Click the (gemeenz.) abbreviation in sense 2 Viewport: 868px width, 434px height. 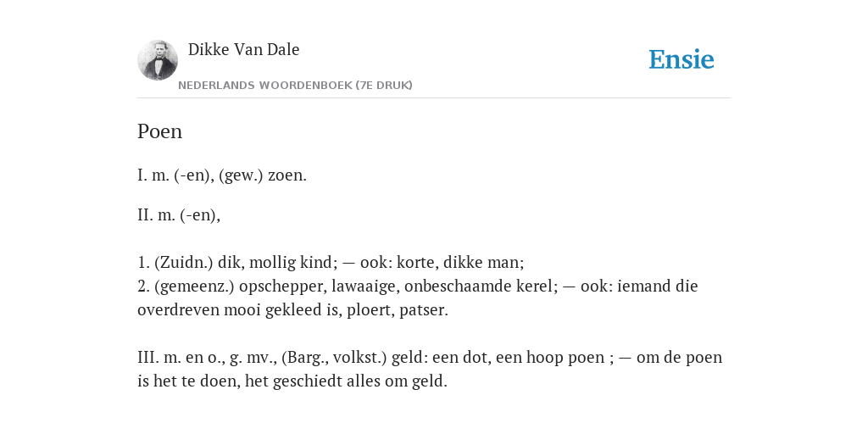[194, 287]
